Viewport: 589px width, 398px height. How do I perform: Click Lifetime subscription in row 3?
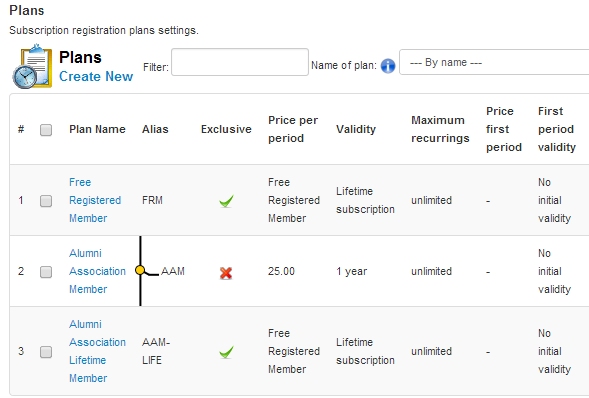click(365, 351)
